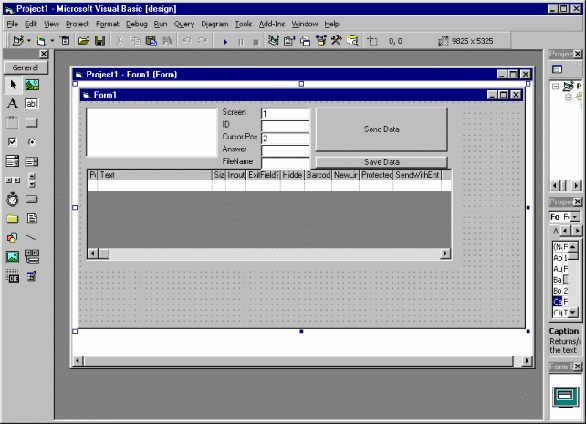
Task: Select the ListBox control in the toolbox
Action: pos(32,161)
